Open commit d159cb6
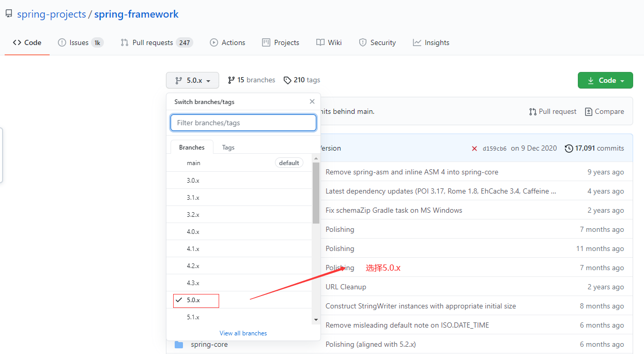Image resolution: width=644 pixels, height=354 pixels. point(495,149)
